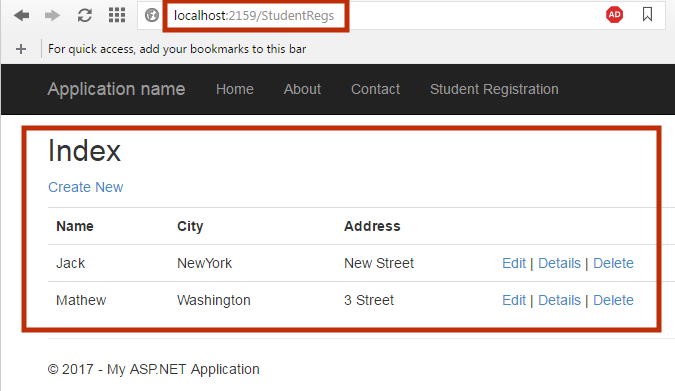This screenshot has width=675, height=391.
Task: Click the Application name brand link
Action: (116, 89)
